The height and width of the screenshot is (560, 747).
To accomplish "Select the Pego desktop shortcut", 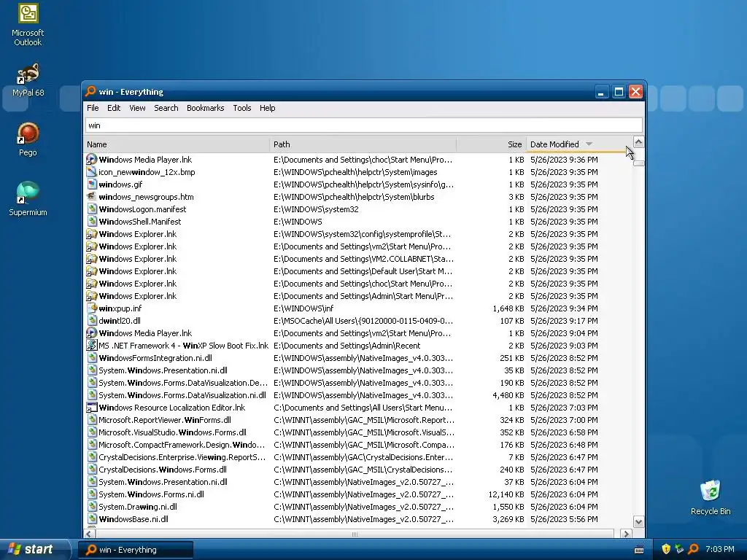I will (x=28, y=139).
